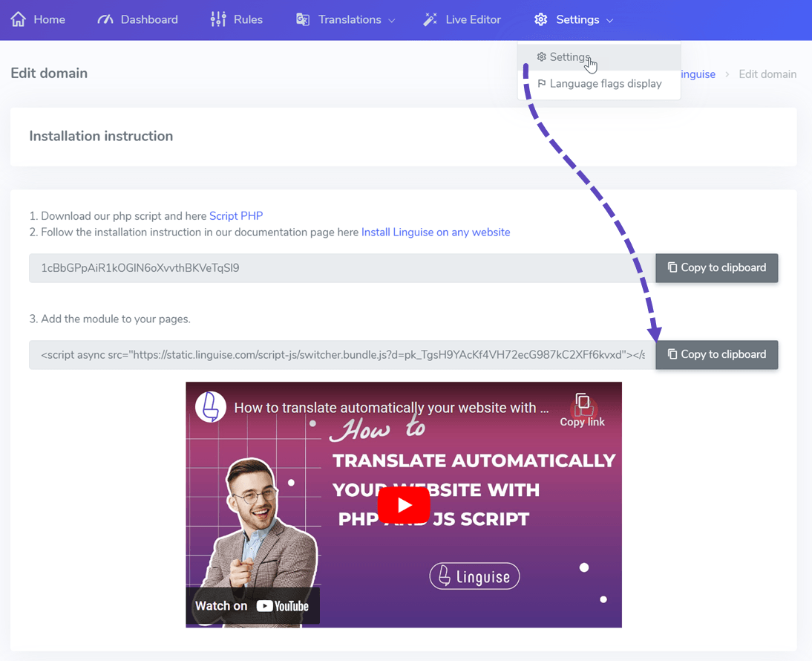
Task: Open Install Linguise on any website link
Action: pyautogui.click(x=436, y=232)
